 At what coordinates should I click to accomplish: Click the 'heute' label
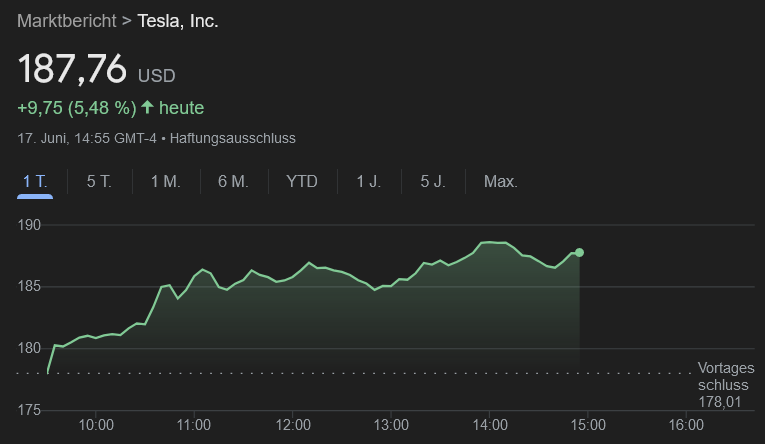pyautogui.click(x=181, y=108)
